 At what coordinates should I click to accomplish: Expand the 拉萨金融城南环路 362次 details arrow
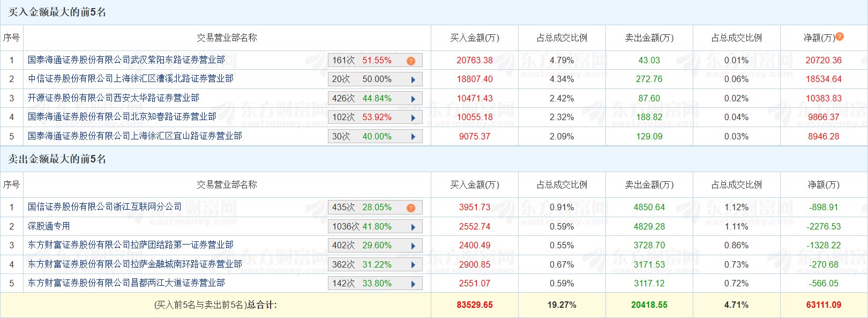tap(413, 265)
